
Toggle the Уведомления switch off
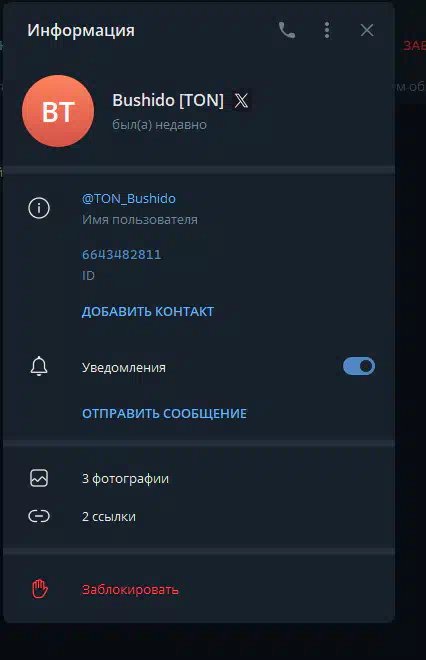click(359, 366)
